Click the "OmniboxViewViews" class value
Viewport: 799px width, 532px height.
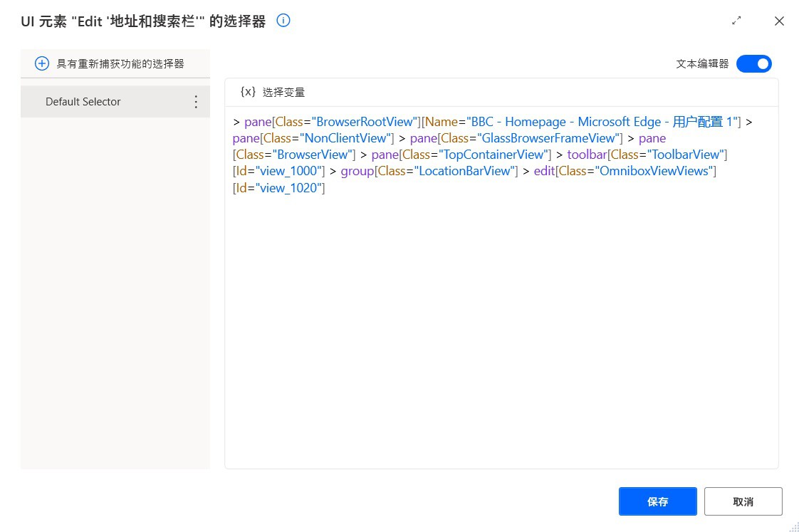coord(654,171)
